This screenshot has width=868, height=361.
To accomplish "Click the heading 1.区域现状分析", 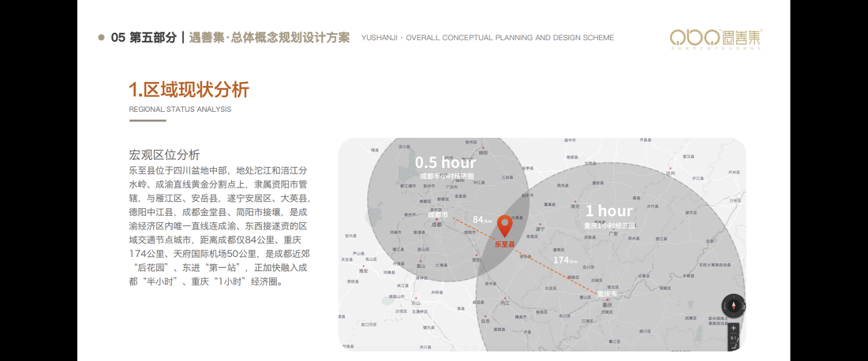I will (x=189, y=89).
